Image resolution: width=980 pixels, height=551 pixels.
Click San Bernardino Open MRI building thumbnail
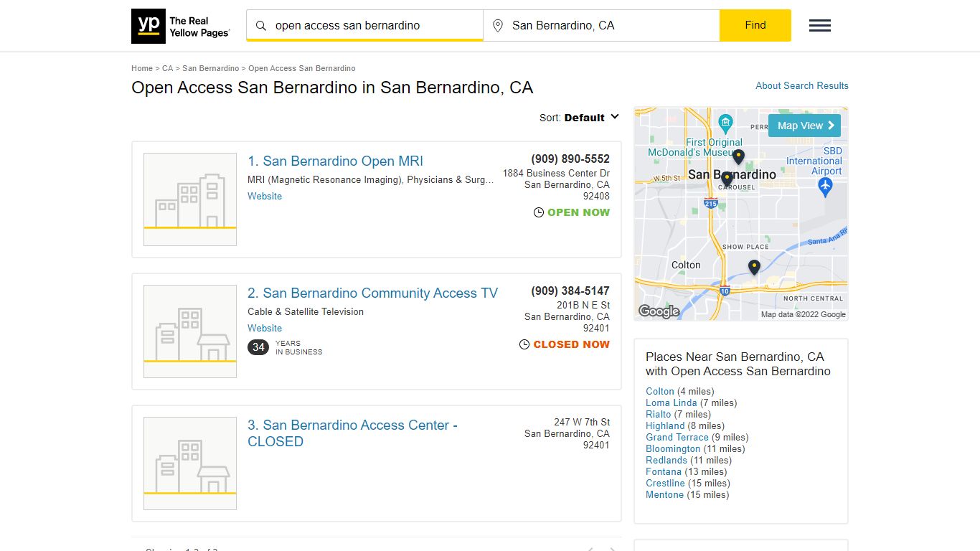(x=190, y=199)
